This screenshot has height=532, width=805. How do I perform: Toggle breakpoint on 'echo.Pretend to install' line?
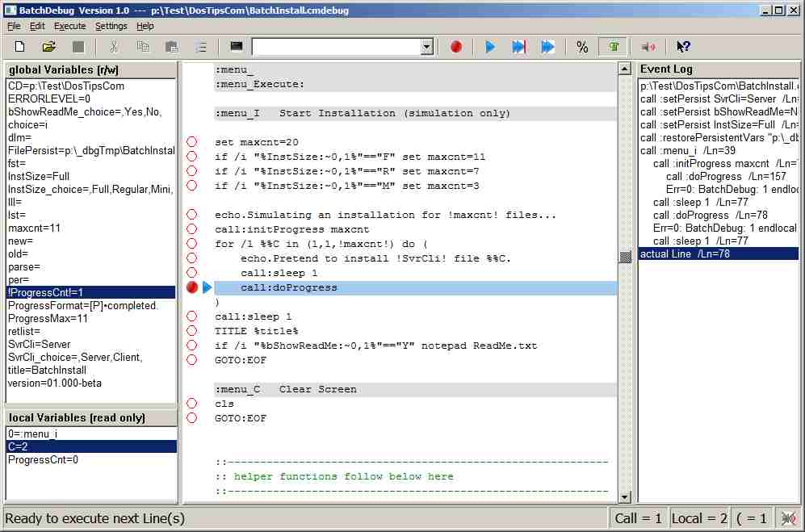click(x=192, y=258)
